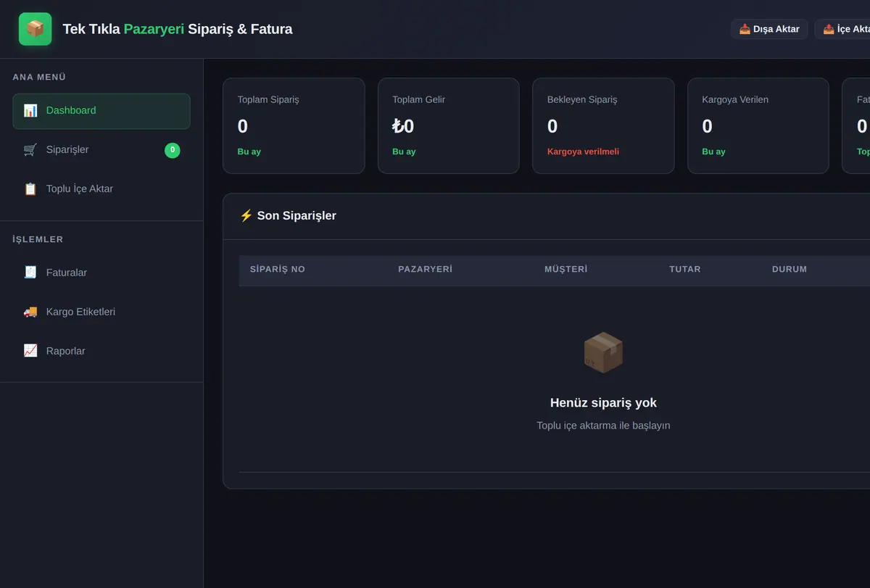This screenshot has height=588, width=870.
Task: Click the "Kargoya Verilen" card label
Action: pos(735,99)
